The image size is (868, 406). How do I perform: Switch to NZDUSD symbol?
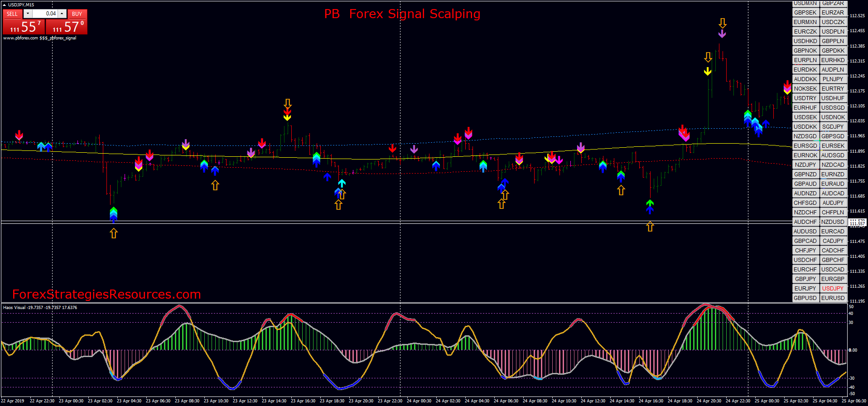(x=833, y=222)
